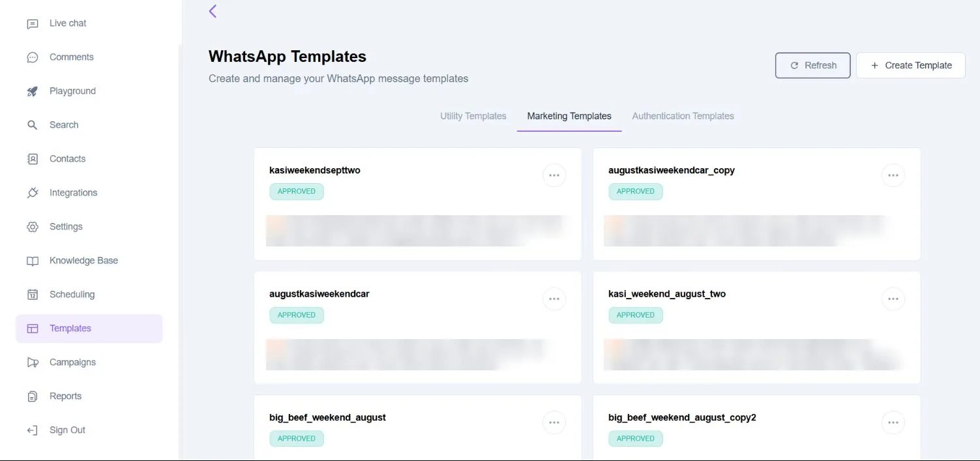Click the kasi_weekend_august_two template title
980x461 pixels.
[667, 294]
